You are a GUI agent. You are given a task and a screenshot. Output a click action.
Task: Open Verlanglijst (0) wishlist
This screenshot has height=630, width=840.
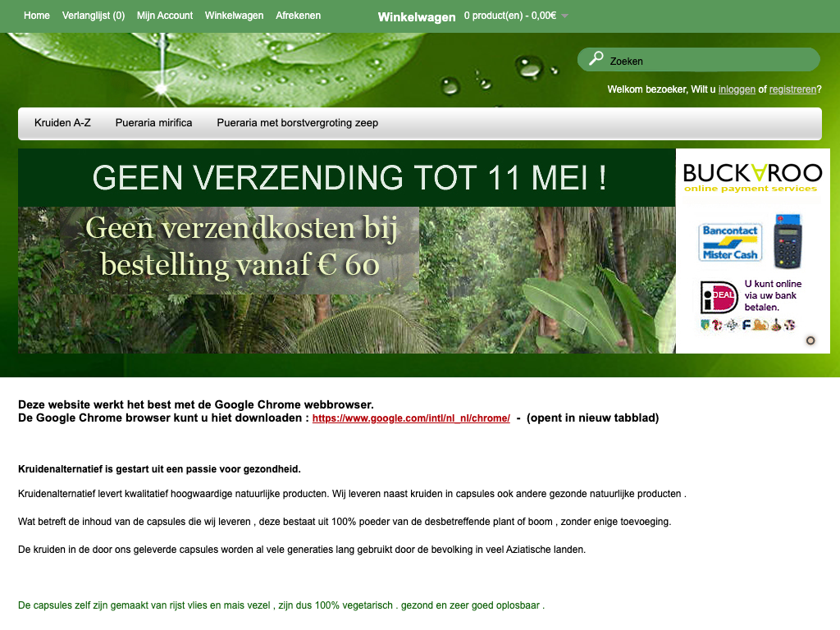click(94, 16)
